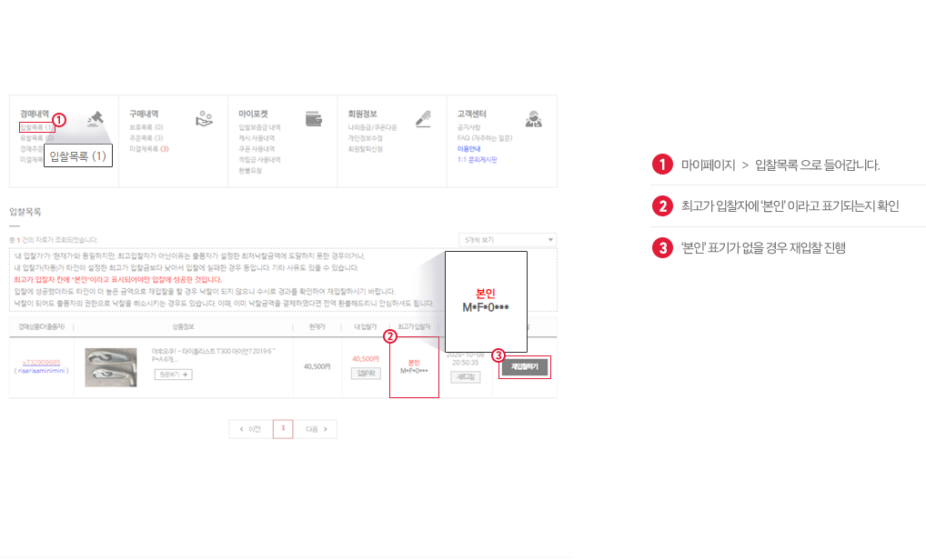Open the 5개씩 보기 dropdown
Image resolution: width=926 pixels, height=560 pixels.
[508, 240]
